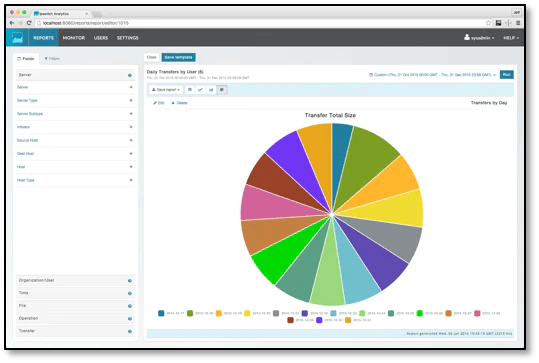
Task: Click the browser save extension icon
Action: (498, 23)
